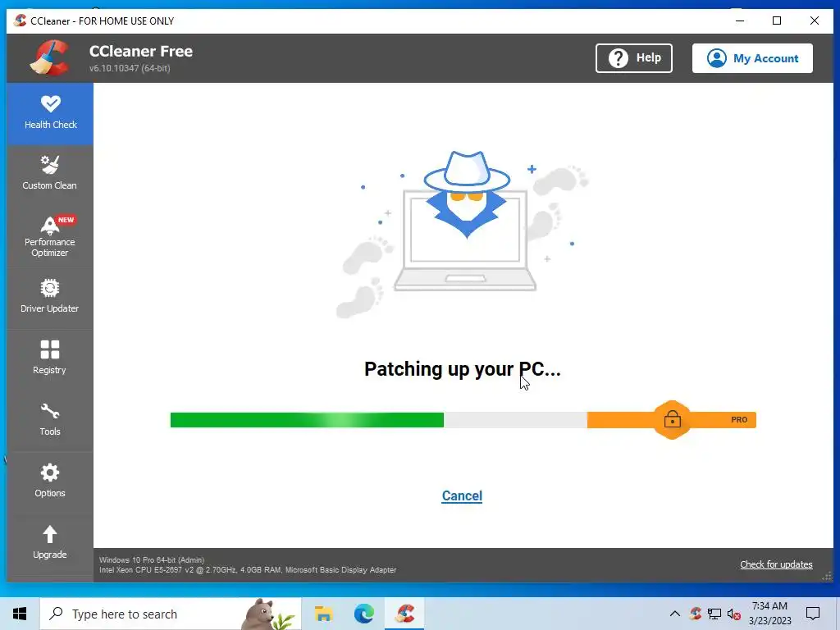Click the PRO lock icon on progress bar

673,419
